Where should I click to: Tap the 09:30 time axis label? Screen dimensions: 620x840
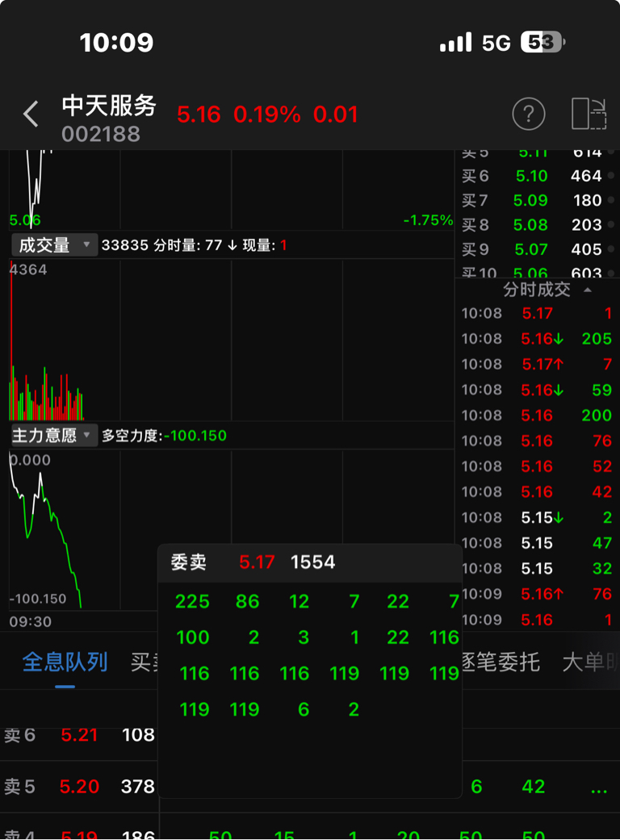click(x=31, y=621)
